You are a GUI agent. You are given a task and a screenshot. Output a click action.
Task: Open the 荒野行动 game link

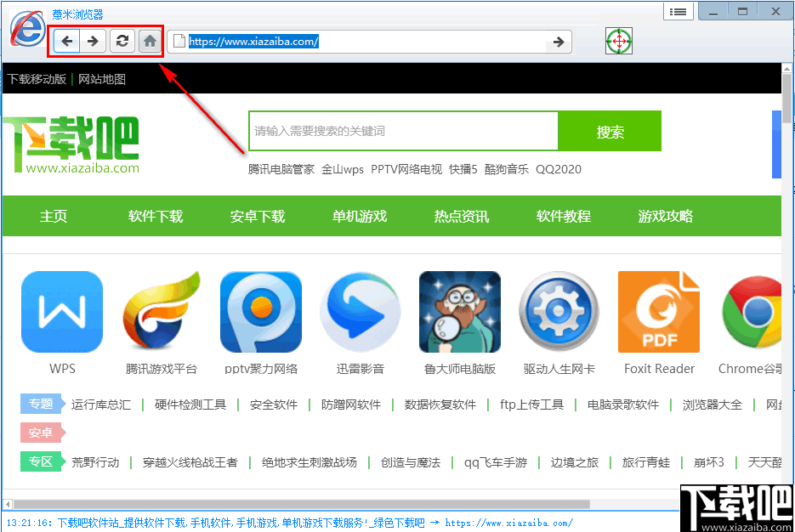click(95, 462)
